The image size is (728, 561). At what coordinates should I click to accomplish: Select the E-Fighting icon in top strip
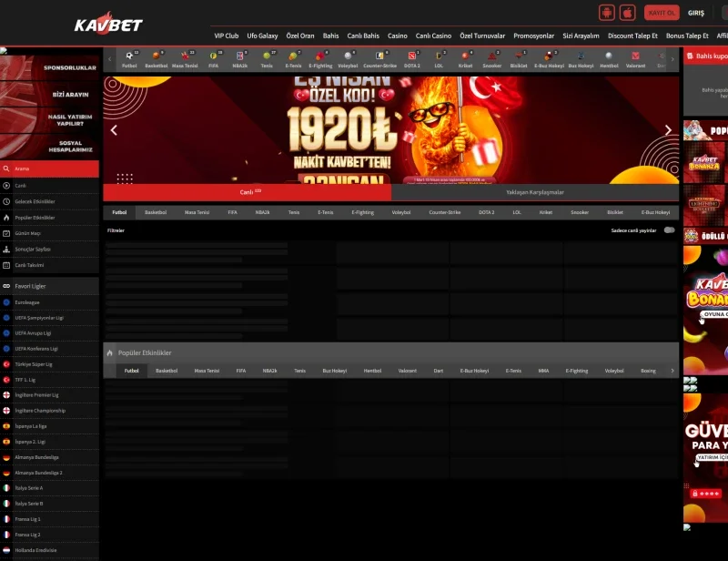coord(320,56)
